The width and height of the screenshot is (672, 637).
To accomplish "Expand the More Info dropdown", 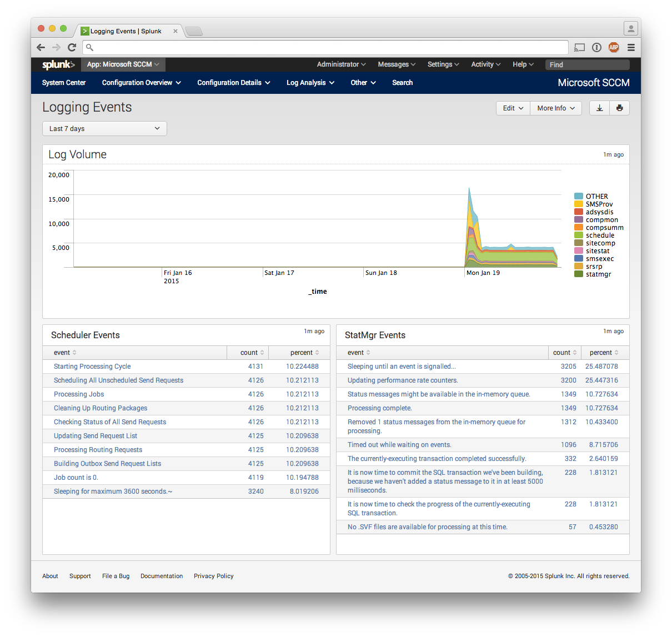I will click(x=556, y=108).
